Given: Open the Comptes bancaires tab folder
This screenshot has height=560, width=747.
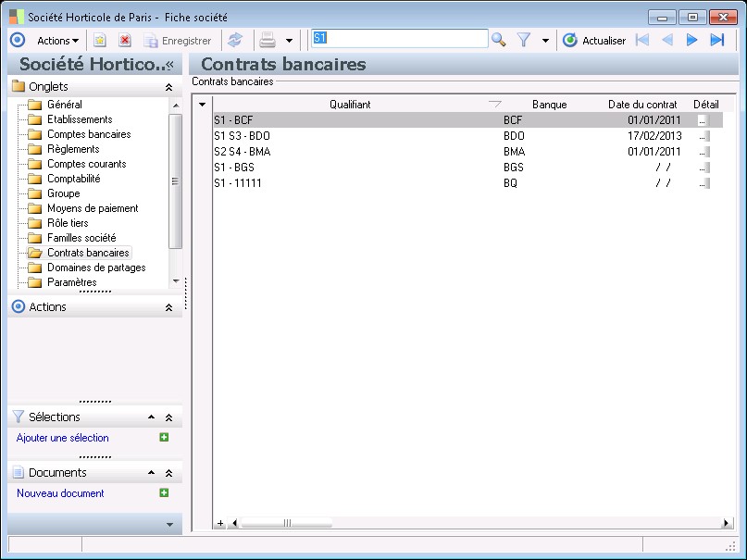Looking at the screenshot, I should (88, 134).
